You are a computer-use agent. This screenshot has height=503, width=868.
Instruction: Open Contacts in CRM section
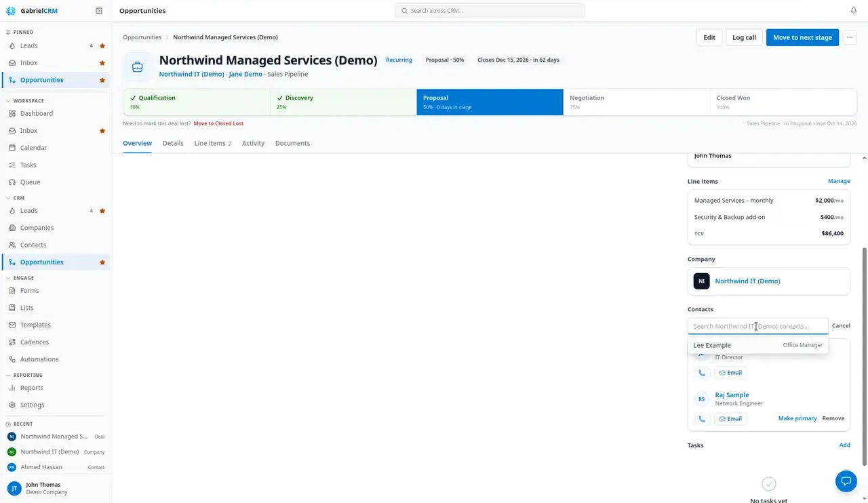pos(56,245)
